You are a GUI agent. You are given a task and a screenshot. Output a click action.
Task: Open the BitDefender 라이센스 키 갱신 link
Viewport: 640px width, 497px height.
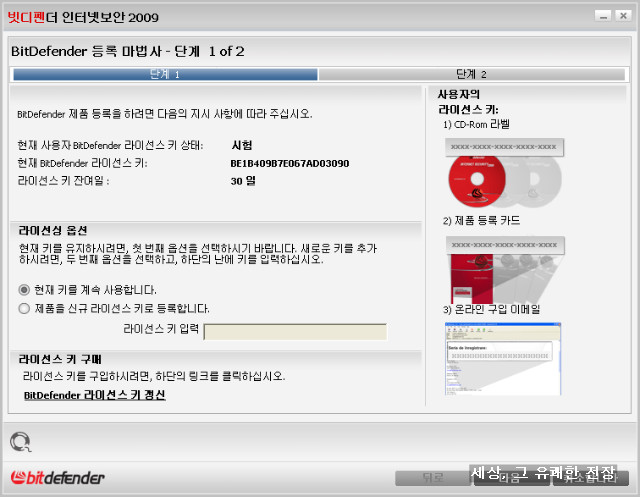point(94,395)
